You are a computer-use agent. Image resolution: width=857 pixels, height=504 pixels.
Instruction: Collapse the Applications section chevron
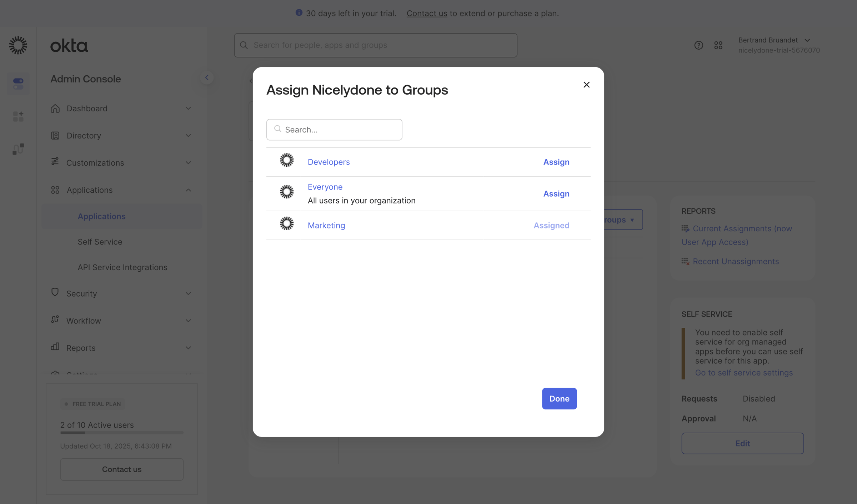point(188,190)
